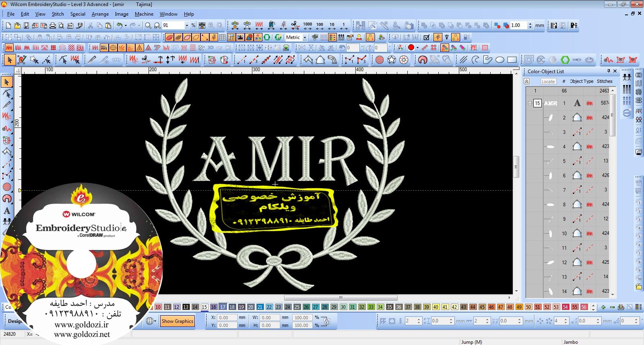This screenshot has height=345, width=644.
Task: Open the red hatched square icon
Action: click(x=485, y=47)
